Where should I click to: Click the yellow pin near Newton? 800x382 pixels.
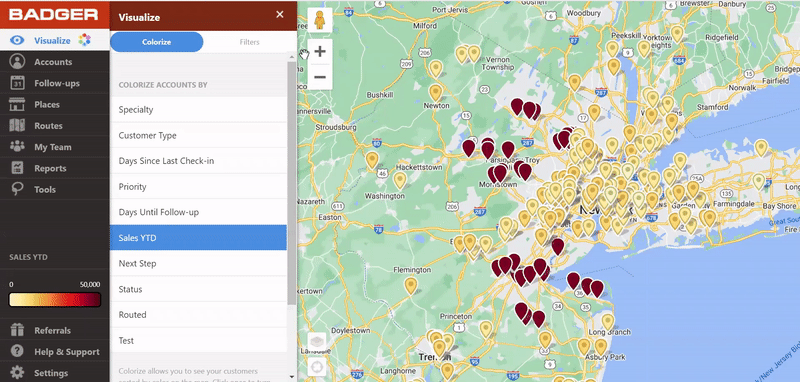(435, 92)
